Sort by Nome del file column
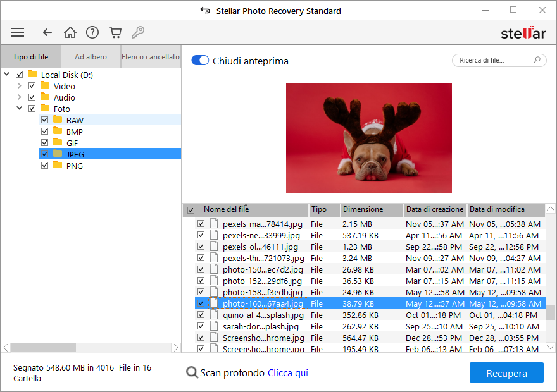 click(246, 210)
